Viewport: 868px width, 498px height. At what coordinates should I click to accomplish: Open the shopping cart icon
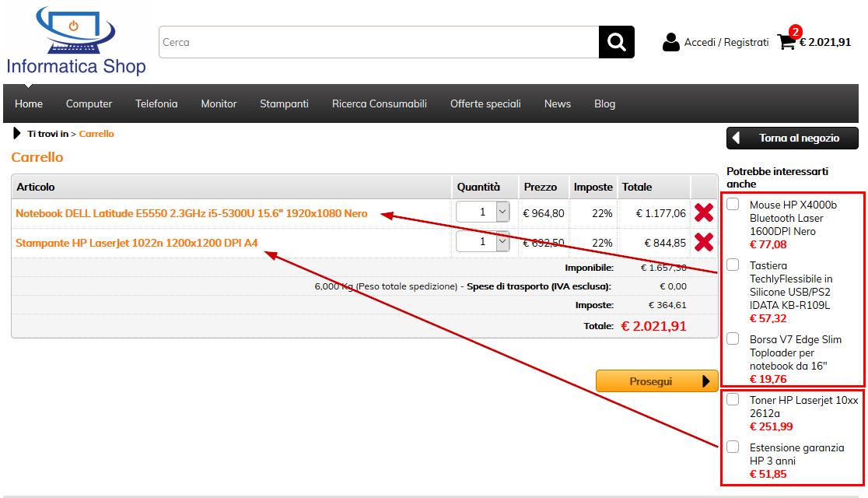pos(786,42)
